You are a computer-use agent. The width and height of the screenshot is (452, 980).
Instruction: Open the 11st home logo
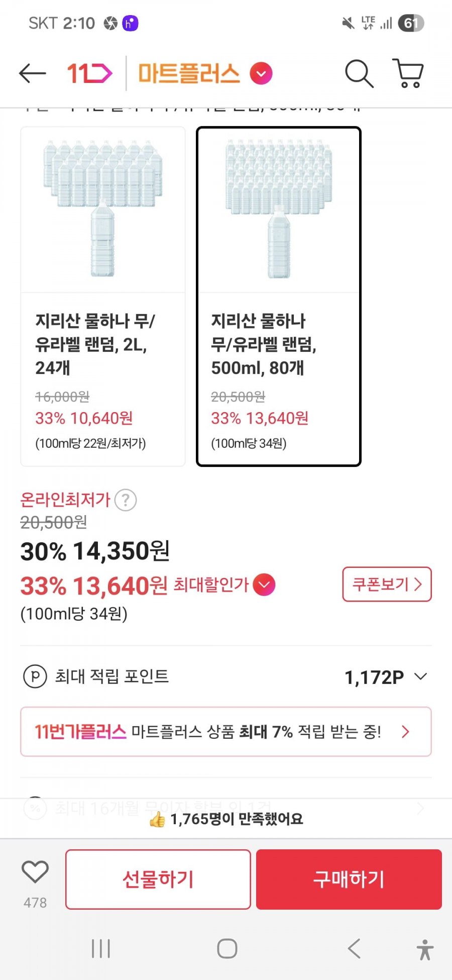pyautogui.click(x=89, y=74)
